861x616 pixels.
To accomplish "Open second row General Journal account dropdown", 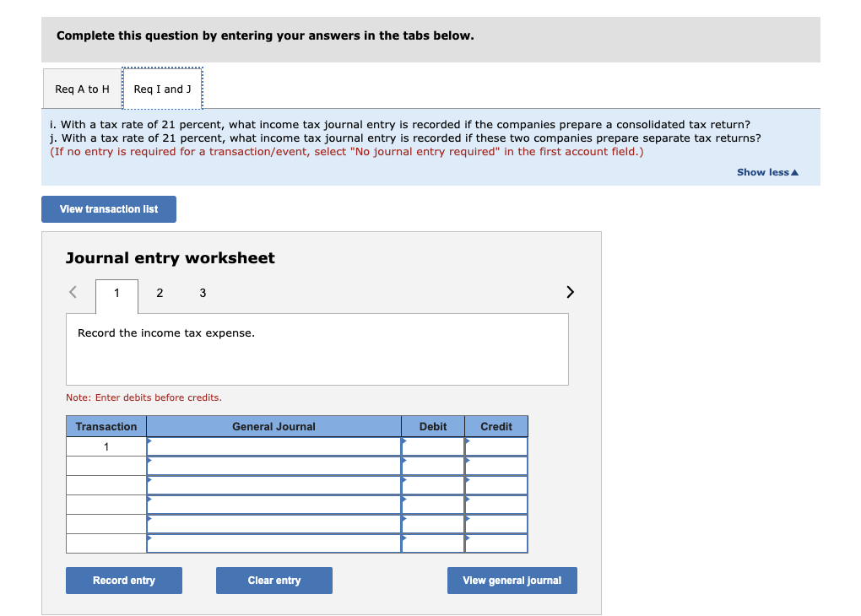I will pos(273,466).
